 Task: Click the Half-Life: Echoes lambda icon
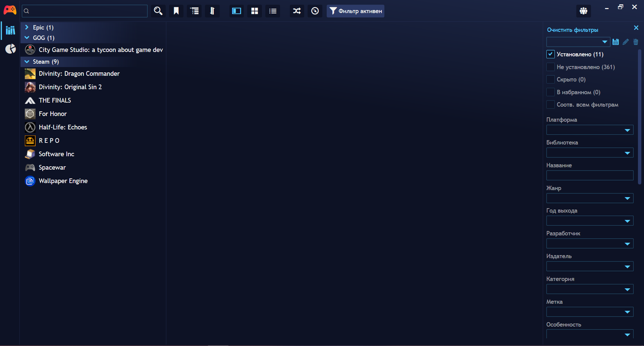coord(30,127)
